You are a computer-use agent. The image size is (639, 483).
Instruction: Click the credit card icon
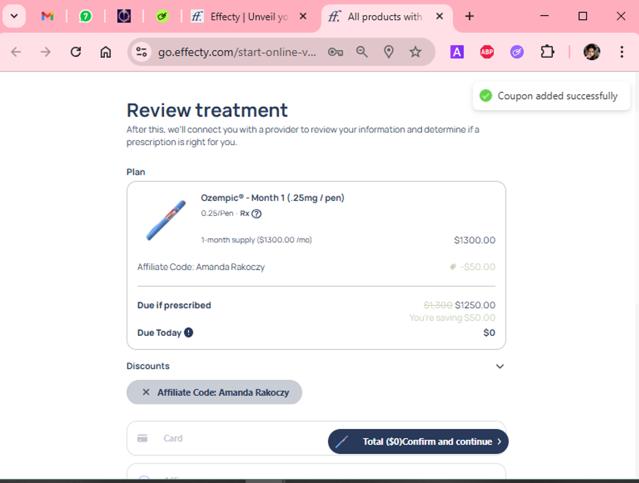tap(142, 438)
